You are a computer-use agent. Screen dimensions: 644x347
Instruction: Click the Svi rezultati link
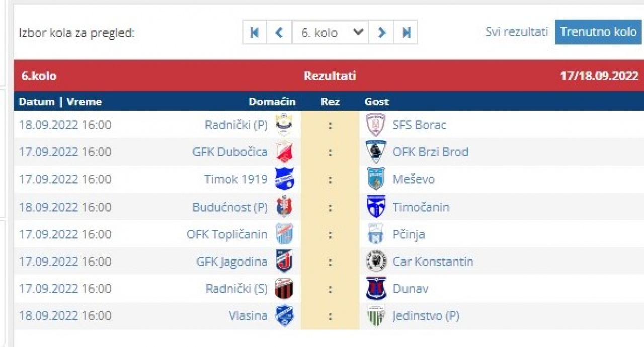tap(516, 32)
